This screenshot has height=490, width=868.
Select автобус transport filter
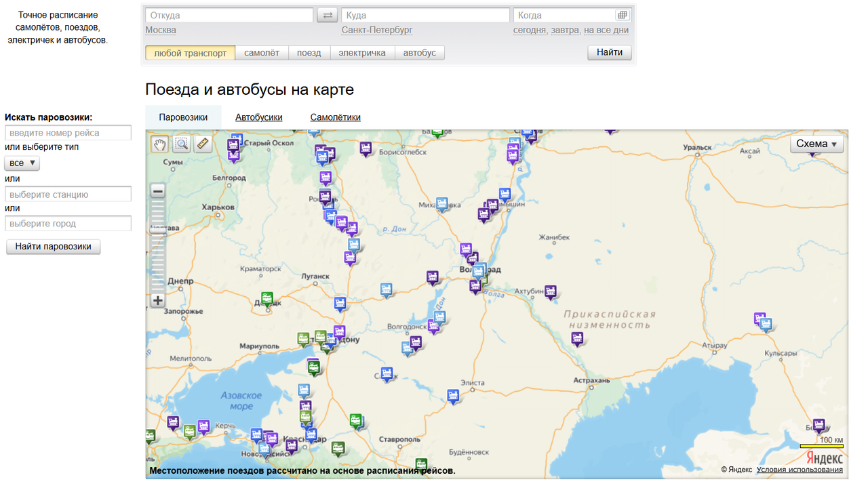[420, 53]
